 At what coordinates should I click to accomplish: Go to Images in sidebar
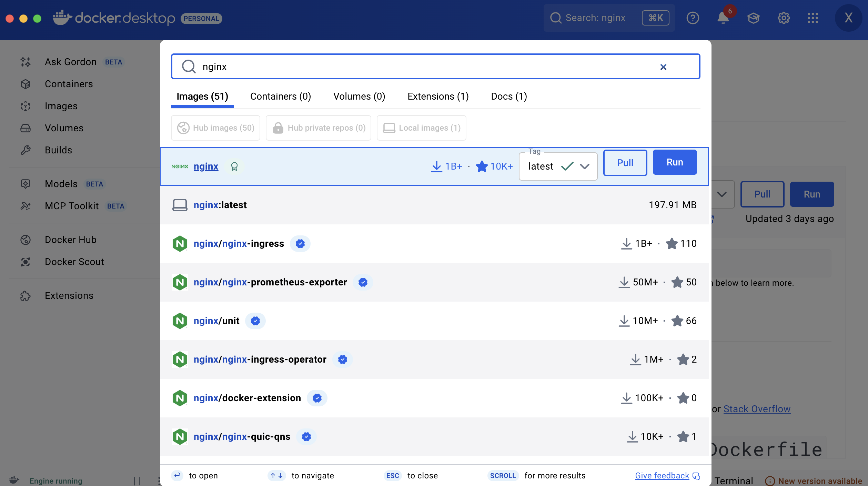[x=61, y=106]
